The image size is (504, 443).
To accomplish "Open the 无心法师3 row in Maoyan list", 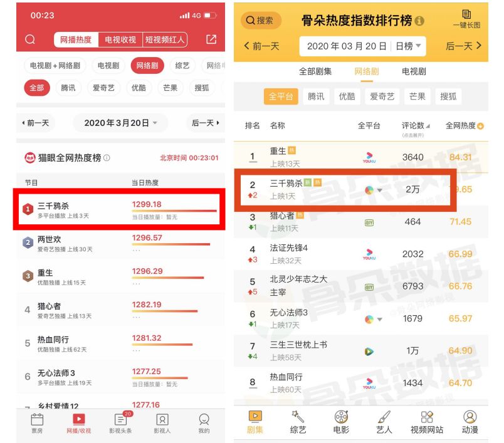I will pos(120,377).
